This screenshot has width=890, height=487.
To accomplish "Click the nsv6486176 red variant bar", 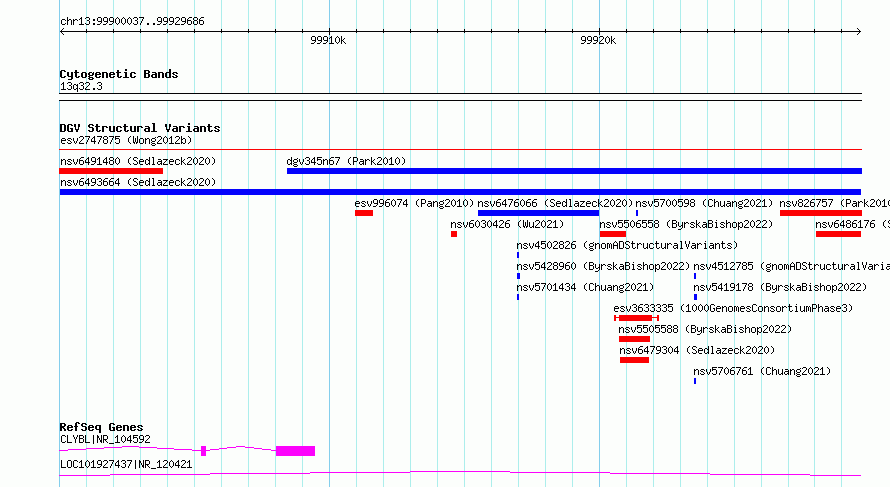I will click(838, 234).
